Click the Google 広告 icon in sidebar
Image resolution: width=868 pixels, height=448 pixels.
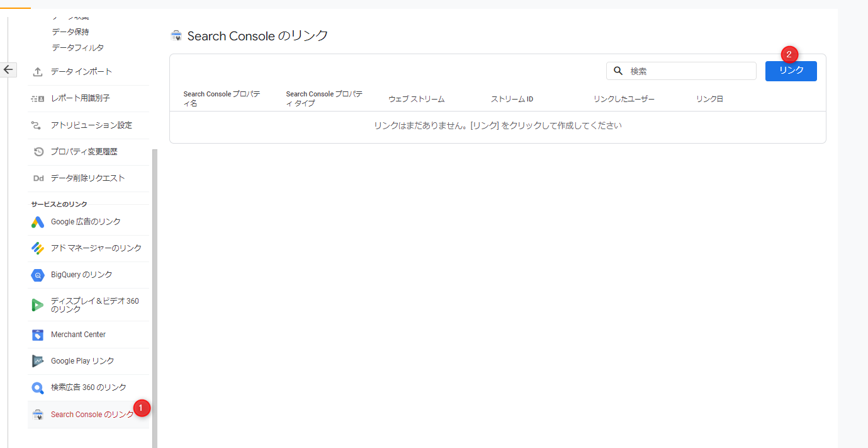tap(38, 222)
